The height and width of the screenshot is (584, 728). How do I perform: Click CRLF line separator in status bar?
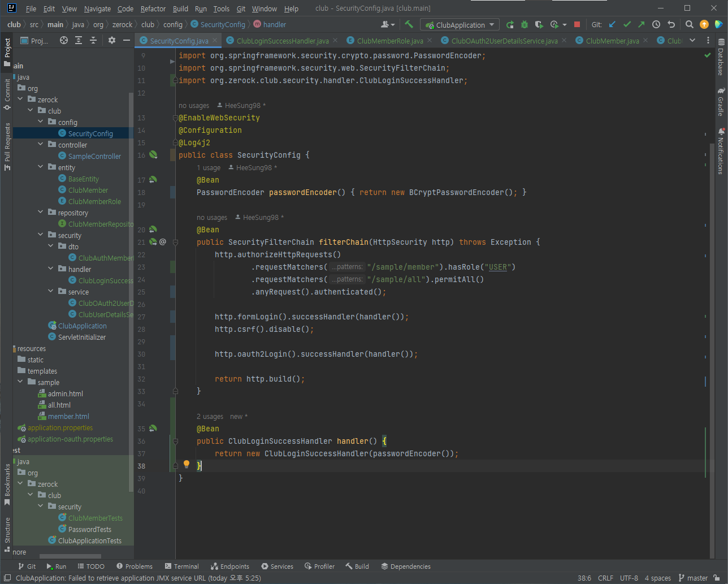click(605, 578)
